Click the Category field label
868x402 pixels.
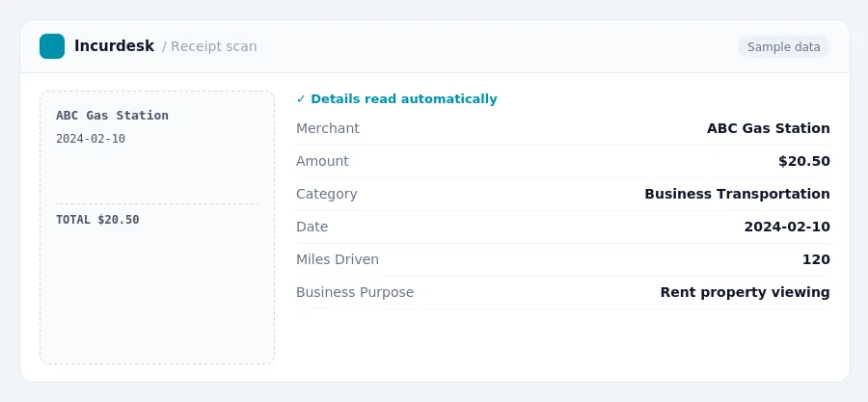327,194
